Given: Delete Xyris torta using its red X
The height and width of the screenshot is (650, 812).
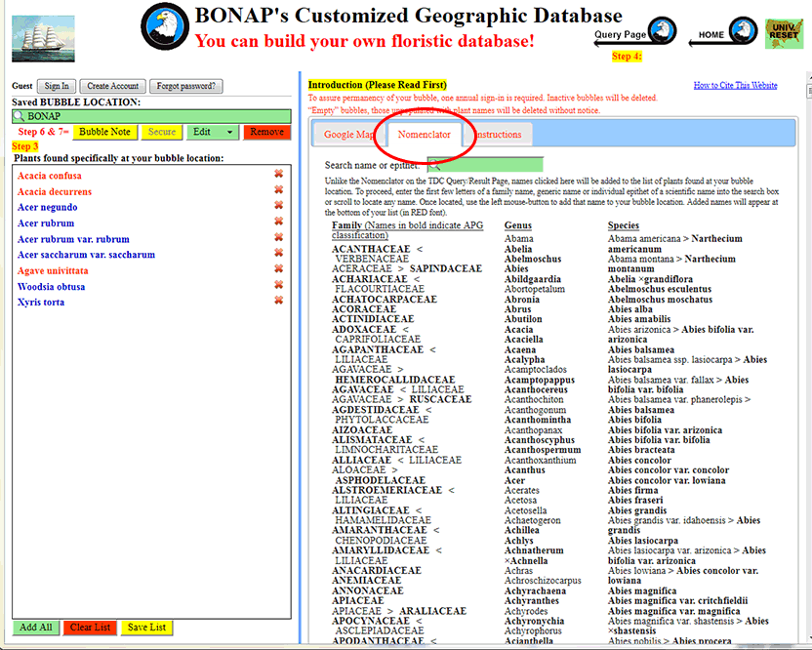Looking at the screenshot, I should pyautogui.click(x=278, y=301).
